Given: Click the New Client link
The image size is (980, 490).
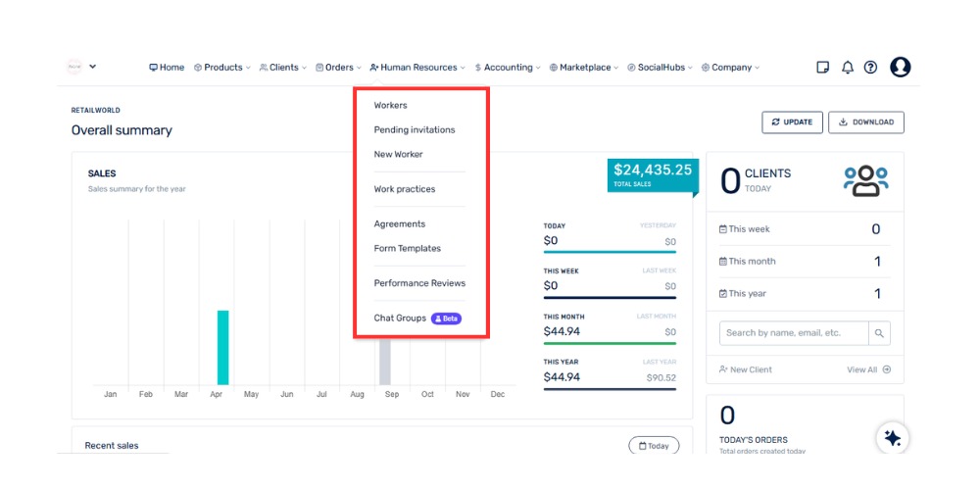Looking at the screenshot, I should (x=746, y=369).
